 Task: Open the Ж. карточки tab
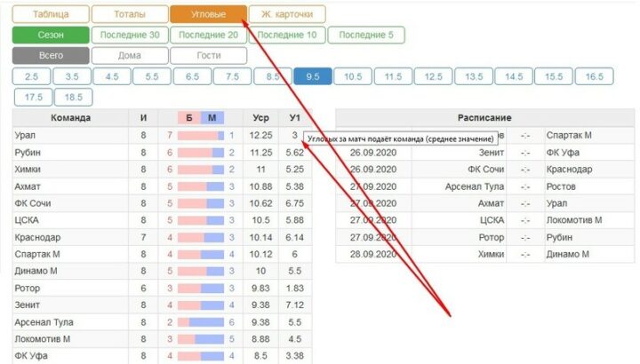[287, 14]
